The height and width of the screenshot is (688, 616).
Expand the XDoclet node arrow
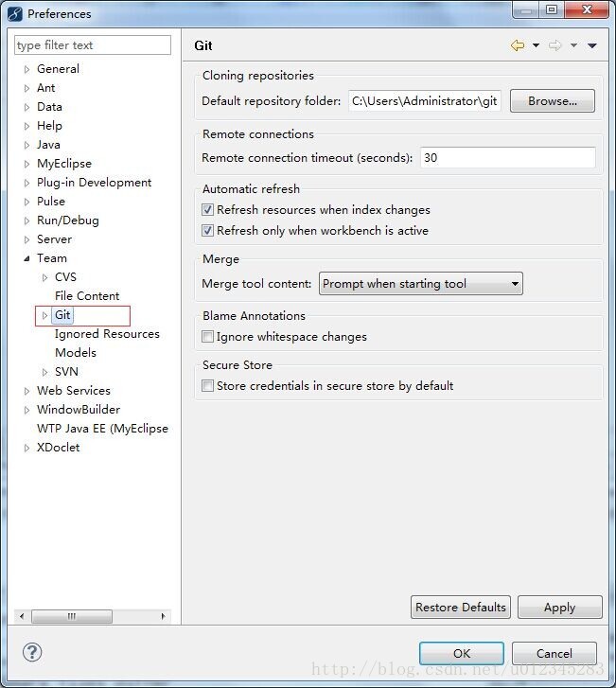[x=26, y=448]
